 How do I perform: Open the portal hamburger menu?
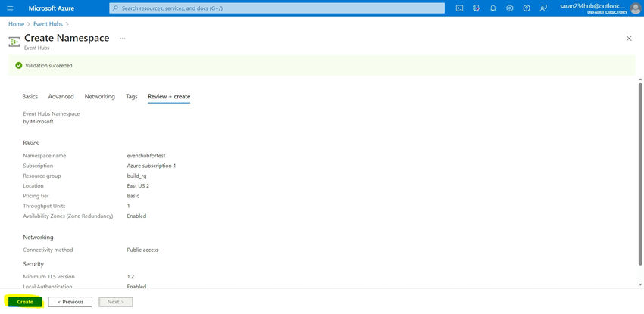click(x=11, y=8)
